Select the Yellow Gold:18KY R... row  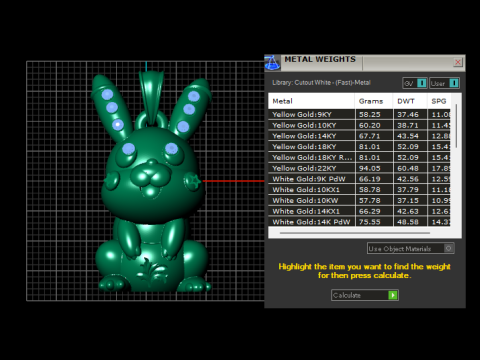click(359, 157)
